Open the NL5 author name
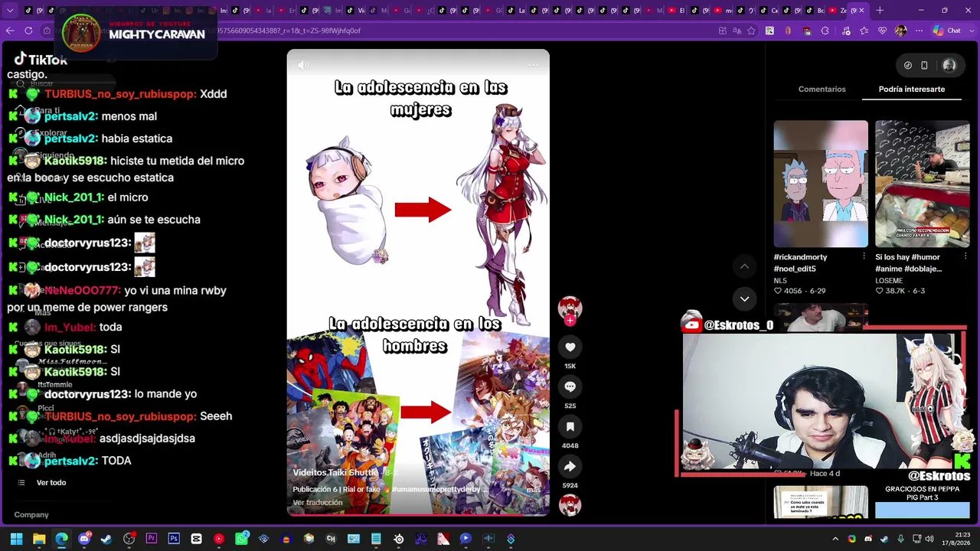Image resolution: width=980 pixels, height=551 pixels. (780, 281)
